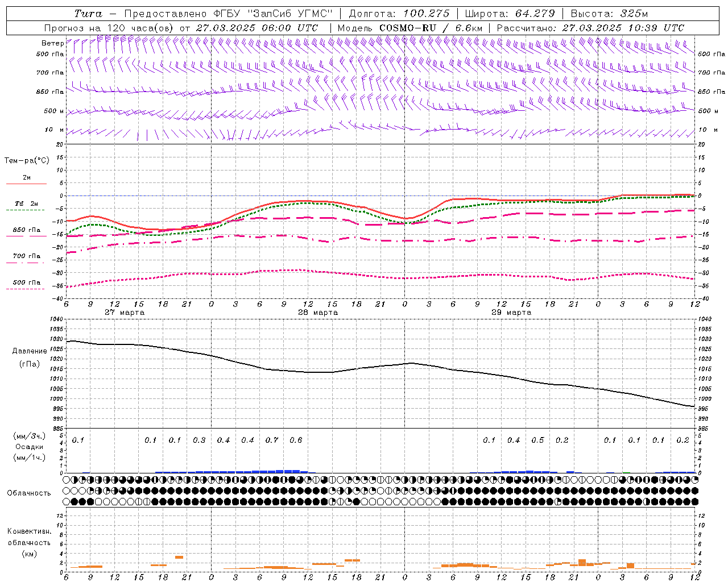Click the "(гПа)" pressure unit label
Screen dimensions: 728x582
(x=30, y=364)
